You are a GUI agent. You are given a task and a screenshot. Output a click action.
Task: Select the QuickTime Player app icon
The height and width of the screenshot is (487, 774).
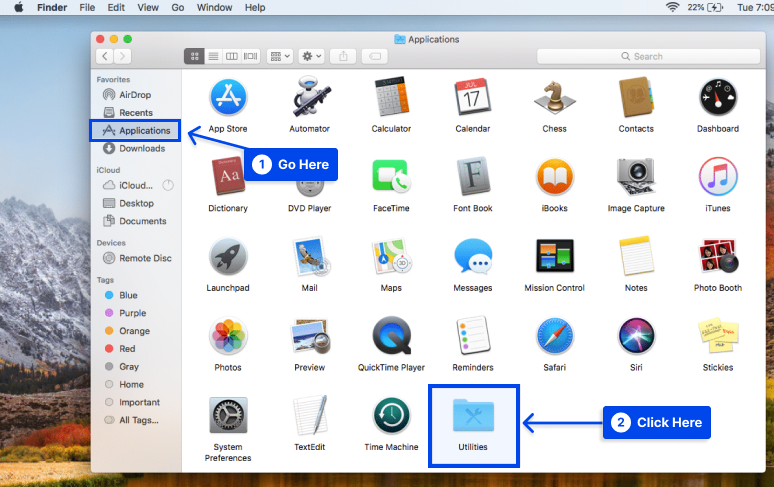[391, 336]
